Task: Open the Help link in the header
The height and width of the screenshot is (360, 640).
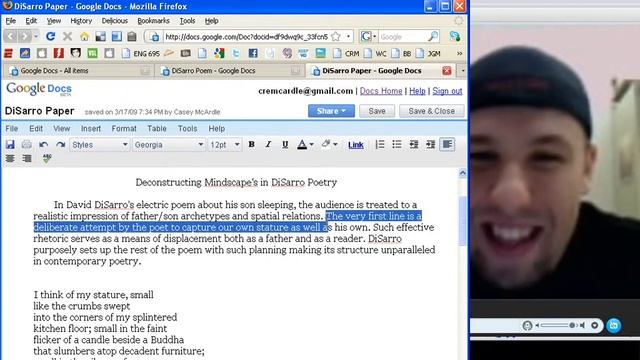Action: [x=417, y=91]
